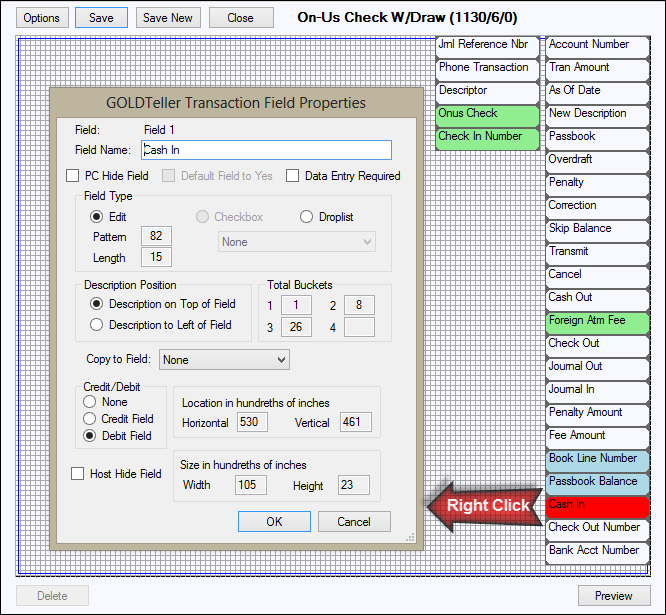Image resolution: width=666 pixels, height=615 pixels.
Task: Expand the Copy to Field dropdown
Action: click(x=224, y=360)
